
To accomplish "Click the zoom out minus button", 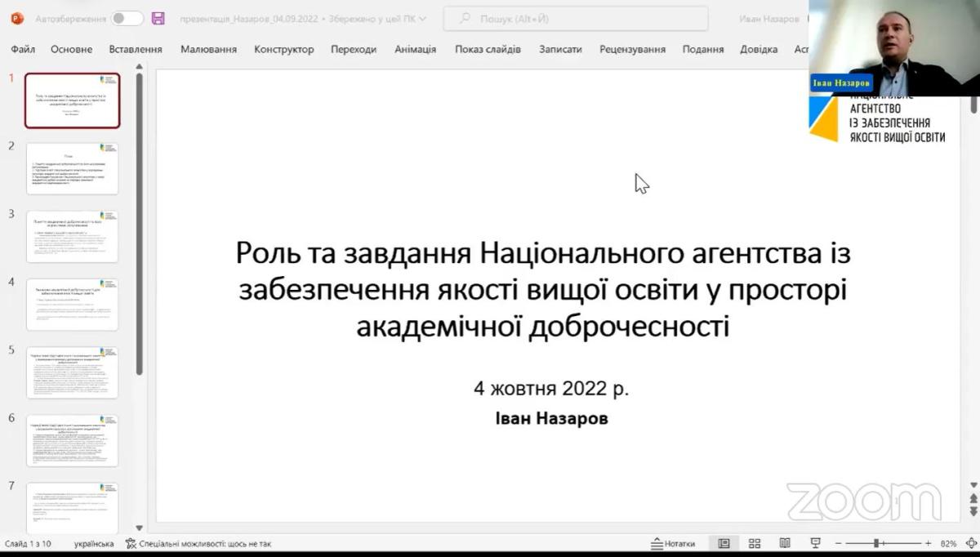I will click(838, 543).
